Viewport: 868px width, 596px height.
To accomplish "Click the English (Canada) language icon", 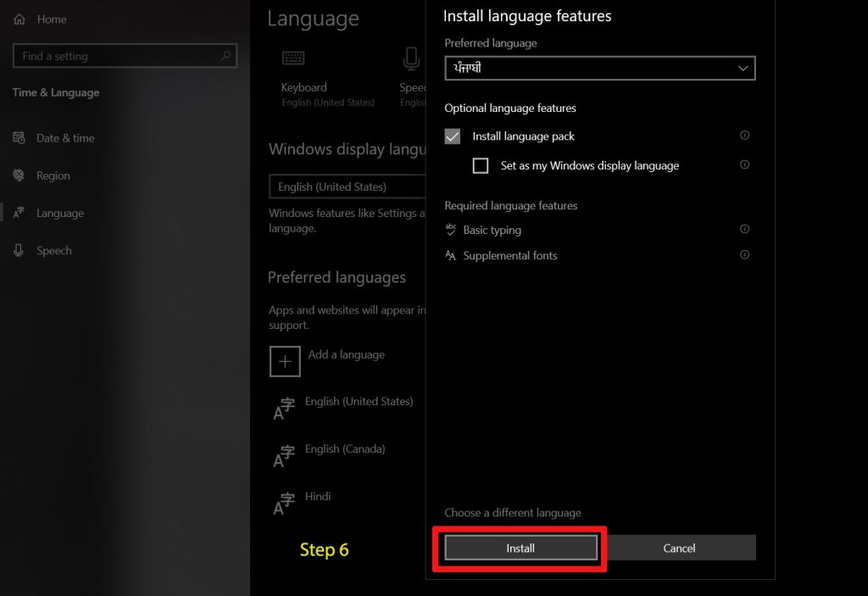I will coord(284,456).
